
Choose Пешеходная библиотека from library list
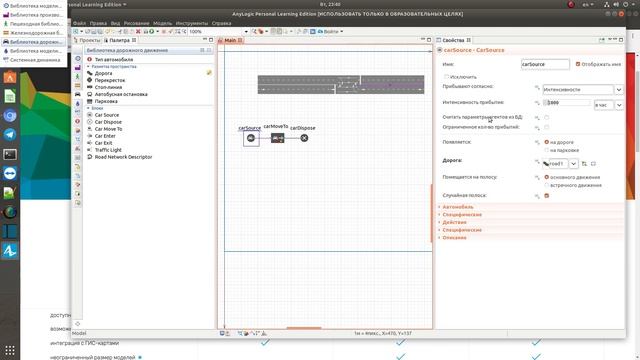pos(33,24)
